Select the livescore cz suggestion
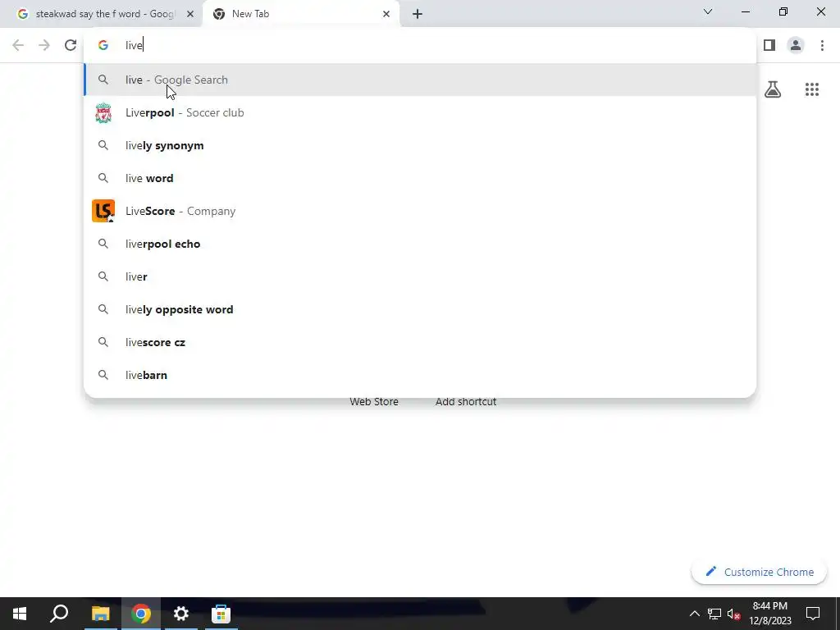Screen dimensions: 840x630 coord(420,342)
